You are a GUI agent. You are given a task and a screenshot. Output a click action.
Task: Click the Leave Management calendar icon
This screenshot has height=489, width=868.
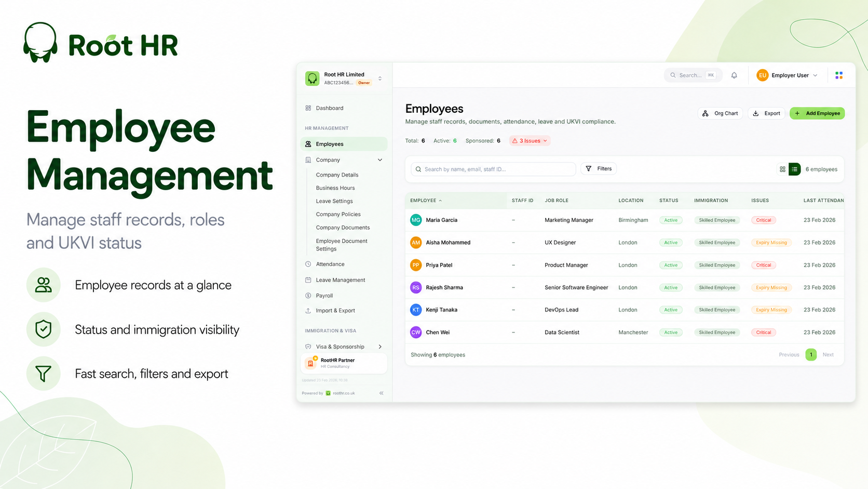click(x=308, y=280)
